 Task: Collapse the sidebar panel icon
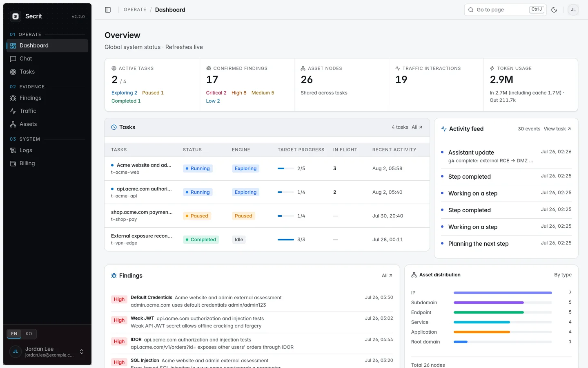point(108,10)
